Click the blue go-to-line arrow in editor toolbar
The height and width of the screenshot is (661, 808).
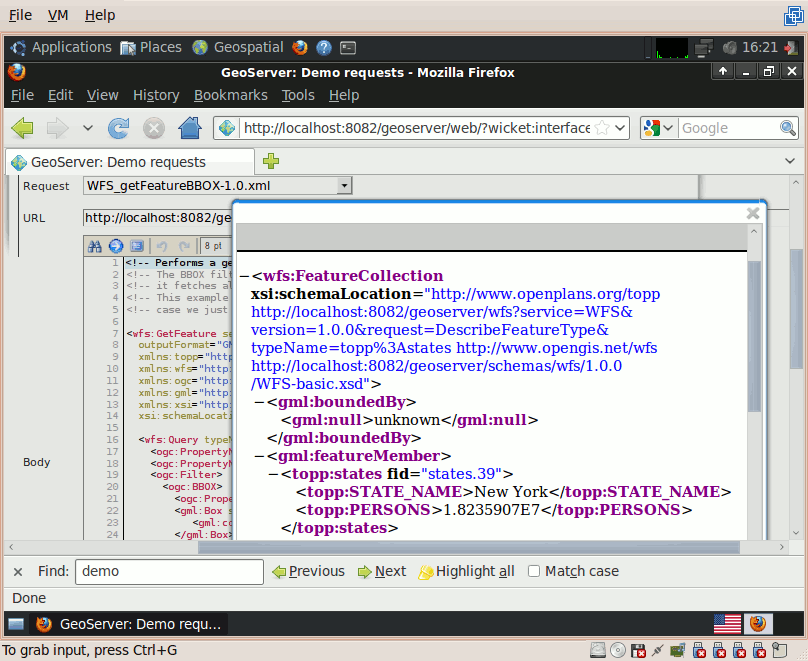[x=116, y=246]
